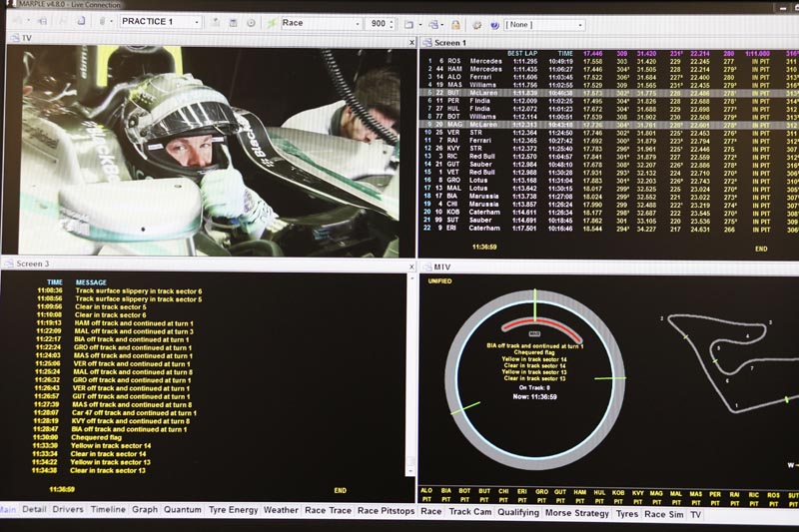Viewport: 799px width, 532px height.
Task: Select the Morse Strategy tab
Action: tap(578, 512)
